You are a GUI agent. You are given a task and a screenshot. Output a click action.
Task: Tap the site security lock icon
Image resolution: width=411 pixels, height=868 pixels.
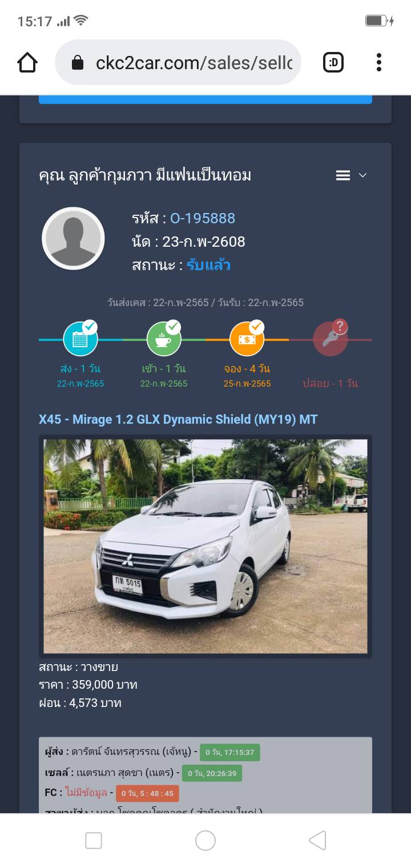click(78, 62)
